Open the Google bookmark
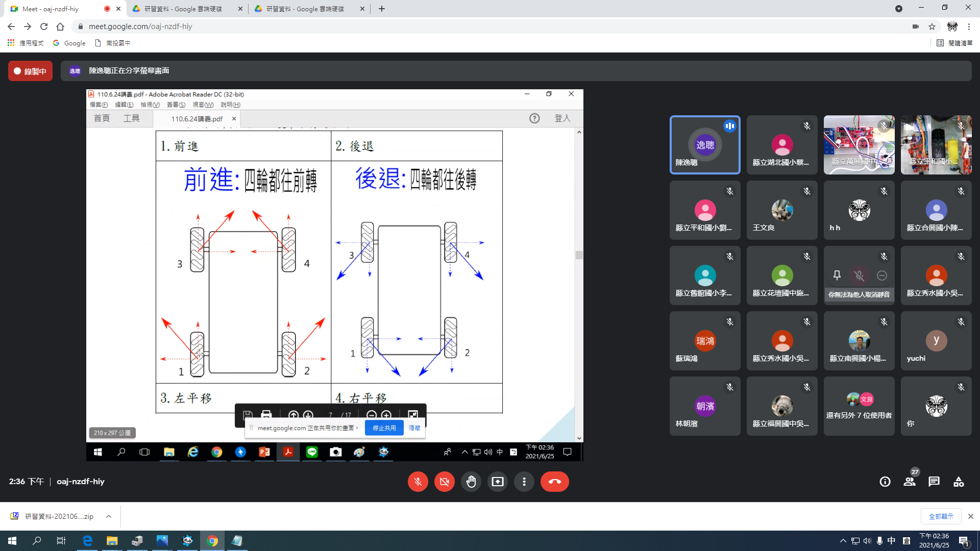 pos(69,43)
